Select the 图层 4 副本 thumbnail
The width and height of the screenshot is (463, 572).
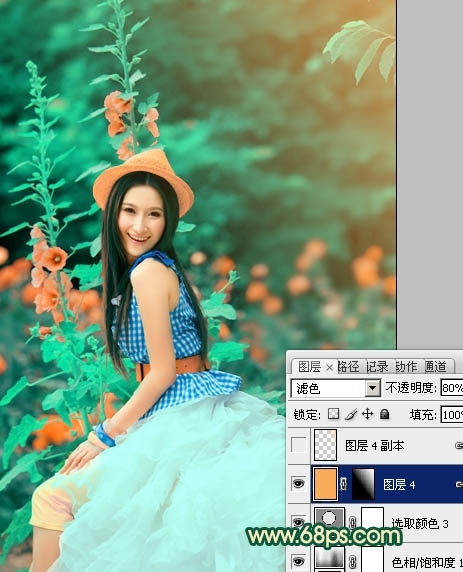coord(325,445)
